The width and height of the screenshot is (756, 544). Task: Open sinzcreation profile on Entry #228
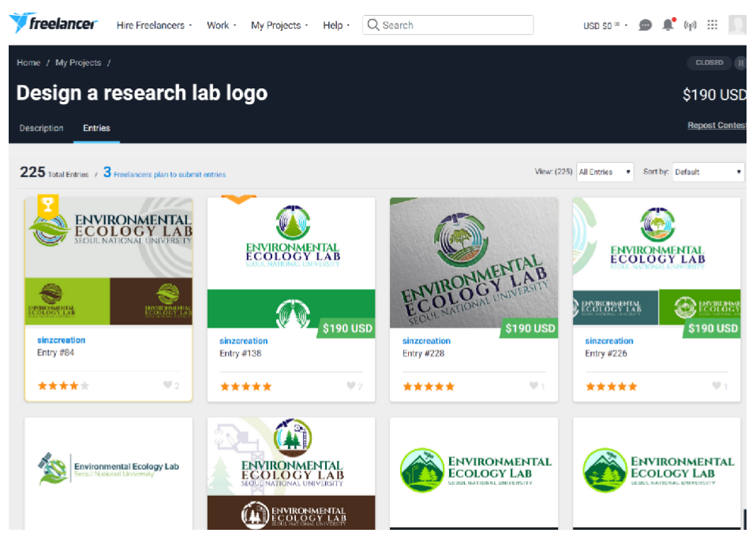(426, 341)
